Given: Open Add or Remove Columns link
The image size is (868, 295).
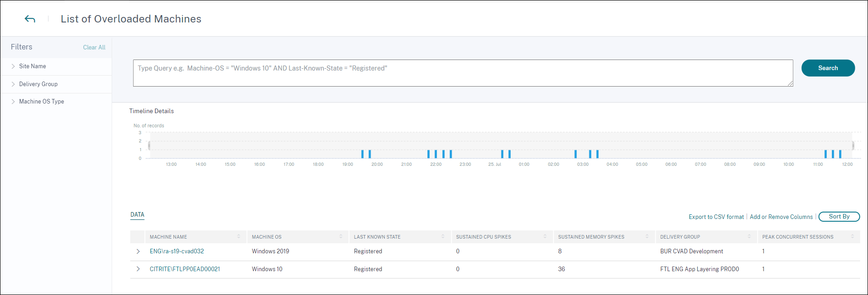Looking at the screenshot, I should click(x=781, y=217).
